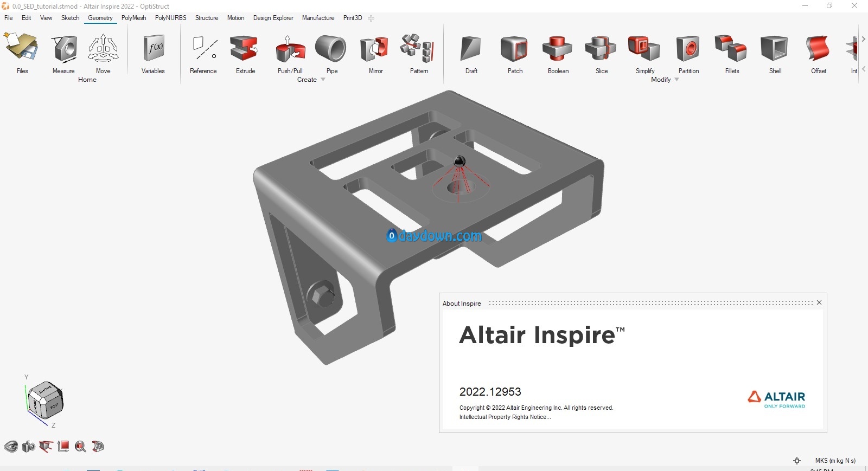This screenshot has width=868, height=471.
Task: Select the Partition tool
Action: tap(688, 48)
